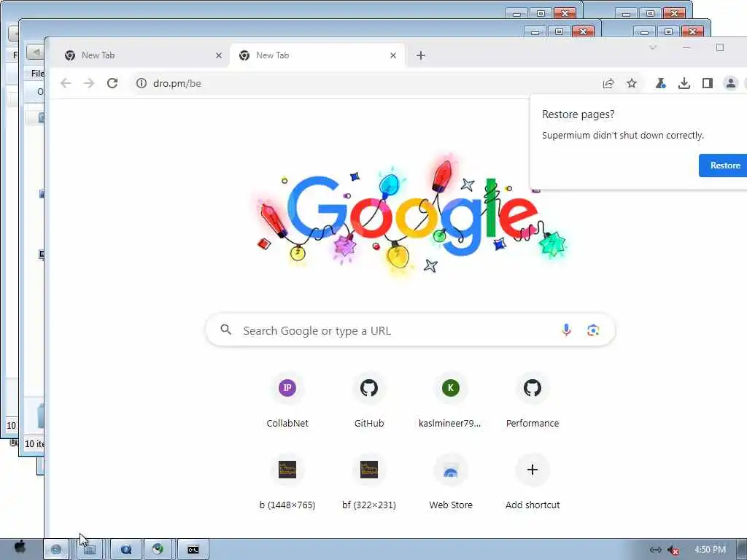Maximize the Supermium window
This screenshot has width=747, height=560.
[720, 47]
